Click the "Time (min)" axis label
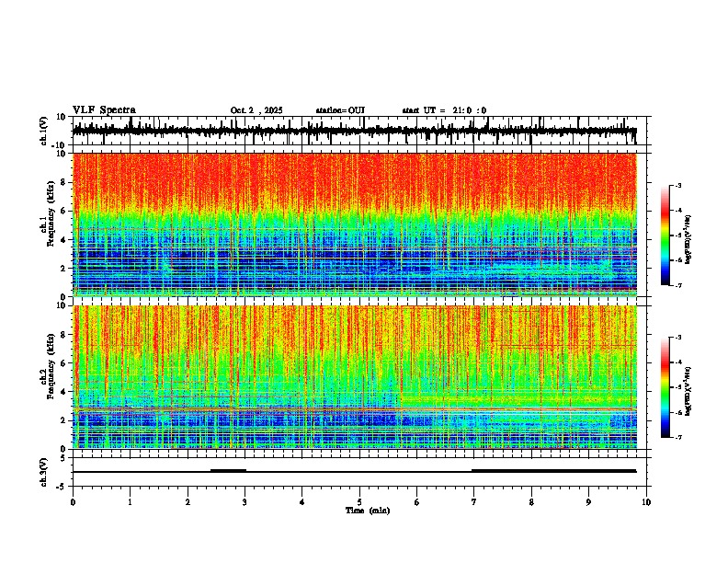Viewport: 728px width, 563px height. pyautogui.click(x=368, y=511)
